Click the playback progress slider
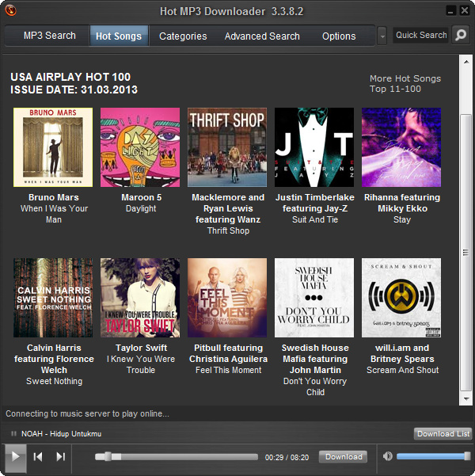Viewport: 475px width, 476px height. pyautogui.click(x=177, y=456)
